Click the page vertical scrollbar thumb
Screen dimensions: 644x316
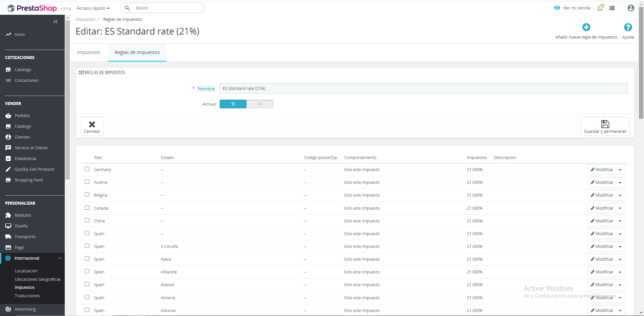641,63
